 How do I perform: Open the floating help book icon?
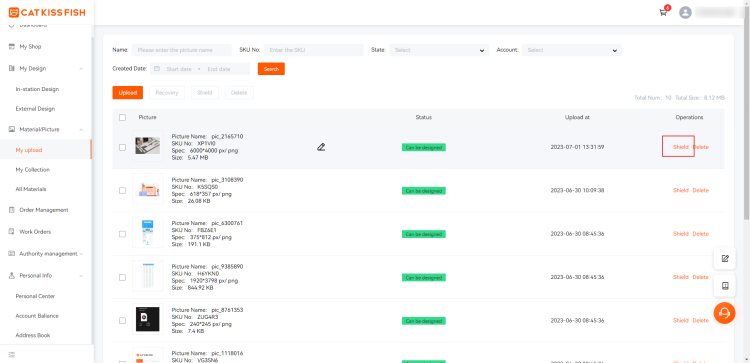(x=725, y=286)
